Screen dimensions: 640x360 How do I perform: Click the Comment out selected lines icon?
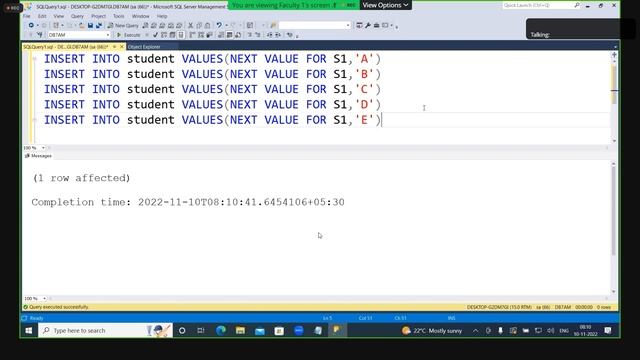pyautogui.click(x=249, y=35)
